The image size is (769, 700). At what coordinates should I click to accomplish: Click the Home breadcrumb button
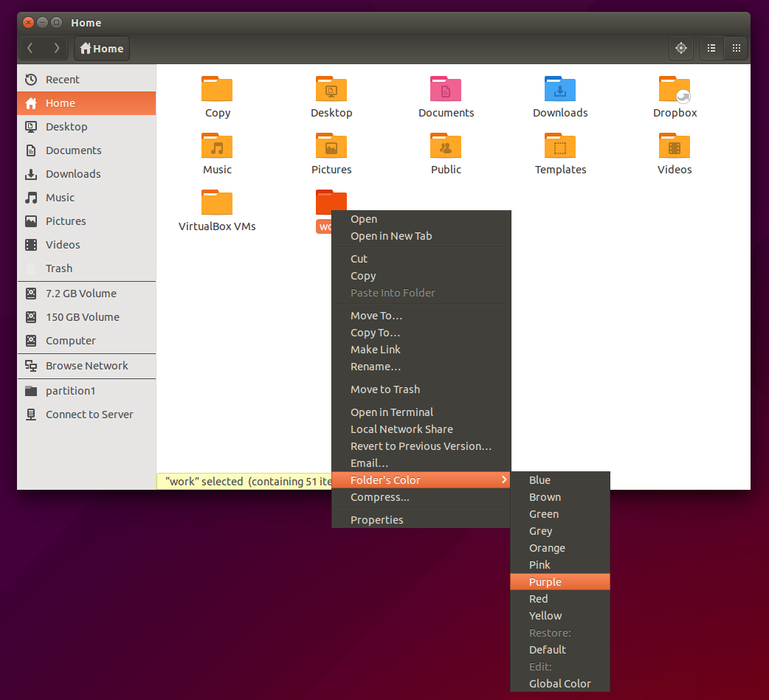pyautogui.click(x=101, y=48)
